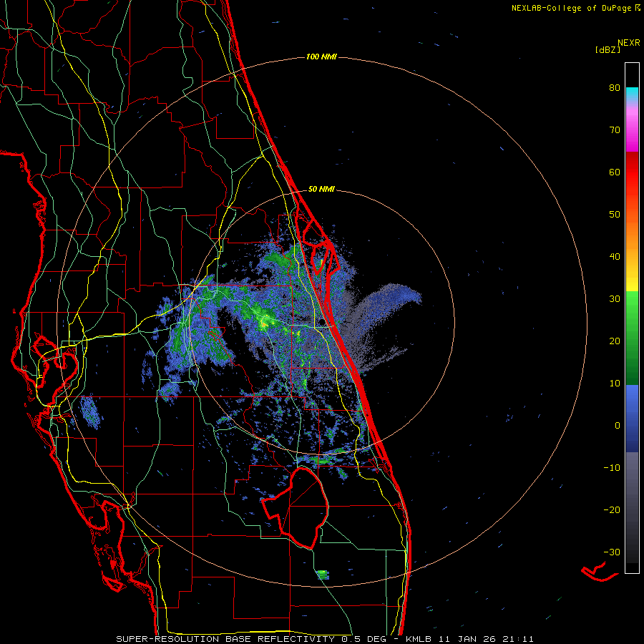Click the [dBZ] units label
The width and height of the screenshot is (644, 644).
(x=608, y=50)
